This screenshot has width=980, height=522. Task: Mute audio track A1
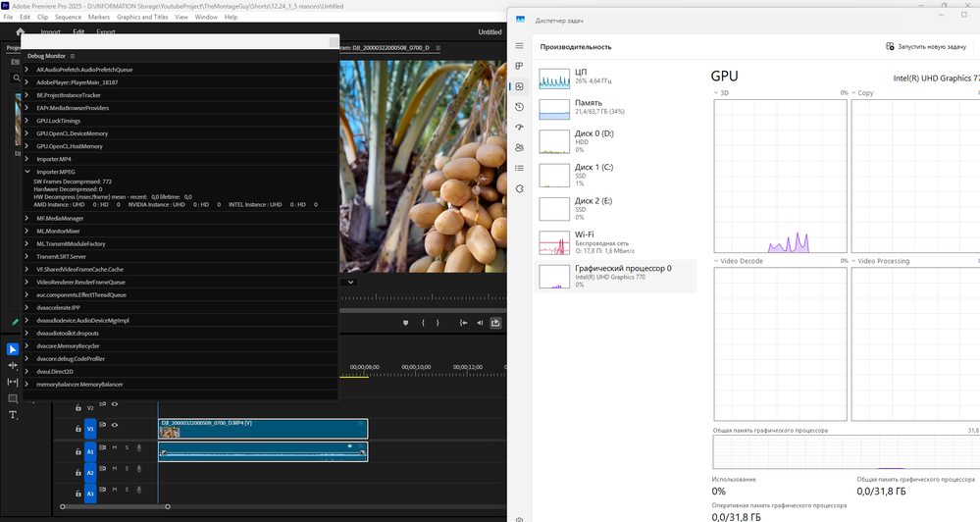click(x=114, y=448)
